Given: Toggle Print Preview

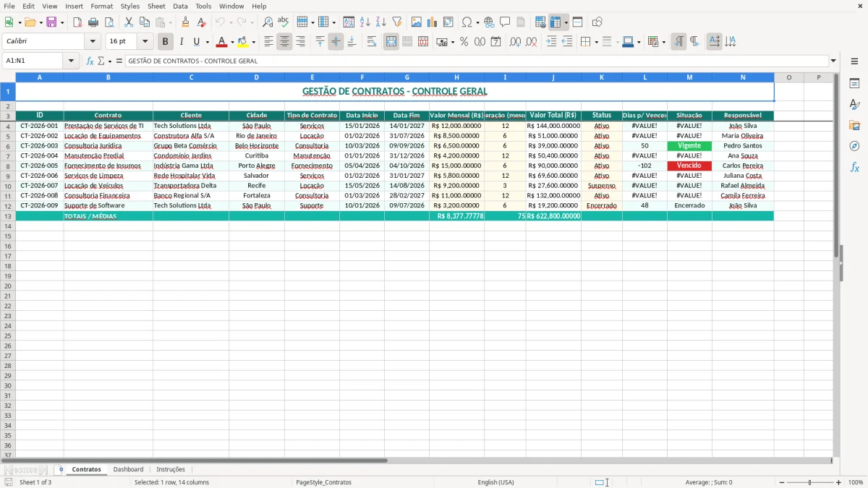Looking at the screenshot, I should pos(109,22).
